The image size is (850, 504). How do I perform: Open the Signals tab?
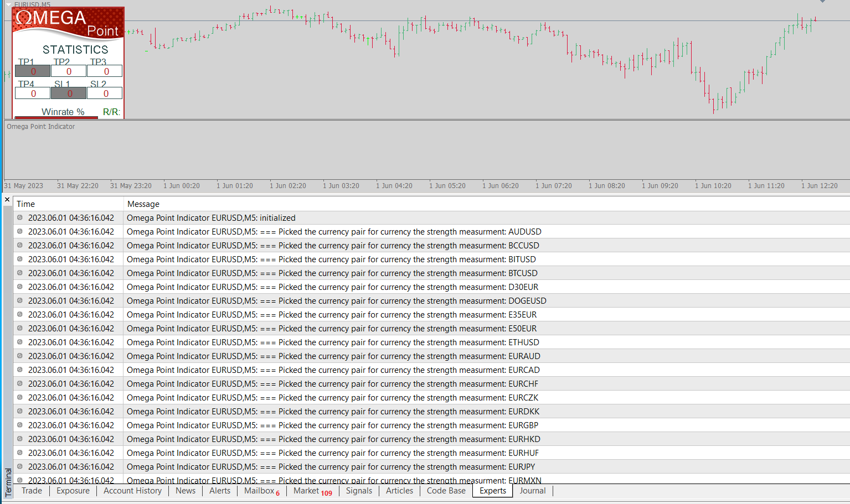pyautogui.click(x=359, y=491)
